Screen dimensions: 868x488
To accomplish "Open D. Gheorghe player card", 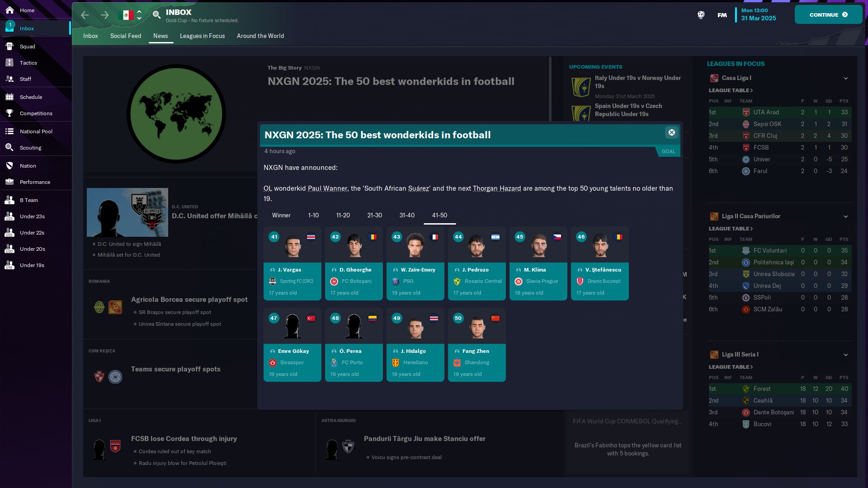I will click(x=354, y=263).
